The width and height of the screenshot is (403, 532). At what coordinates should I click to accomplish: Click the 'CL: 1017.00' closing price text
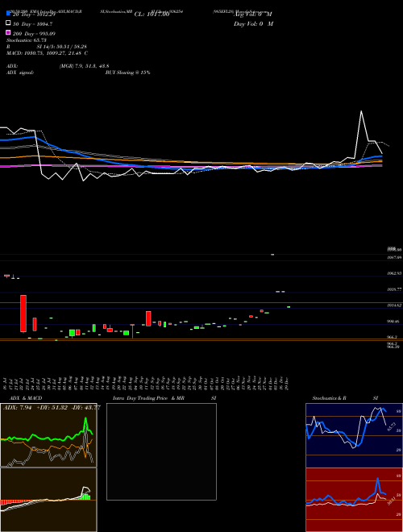pos(152,15)
